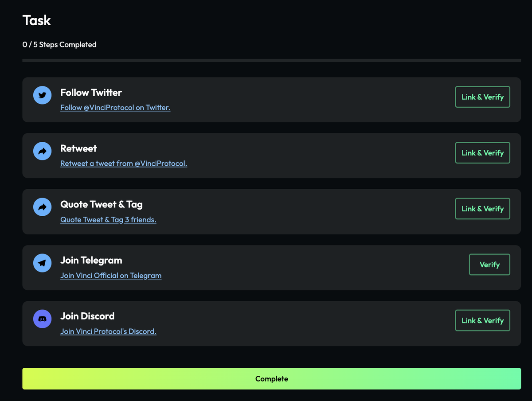This screenshot has width=532, height=401.
Task: Click Link & Verify for Follow Twitter
Action: tap(482, 97)
